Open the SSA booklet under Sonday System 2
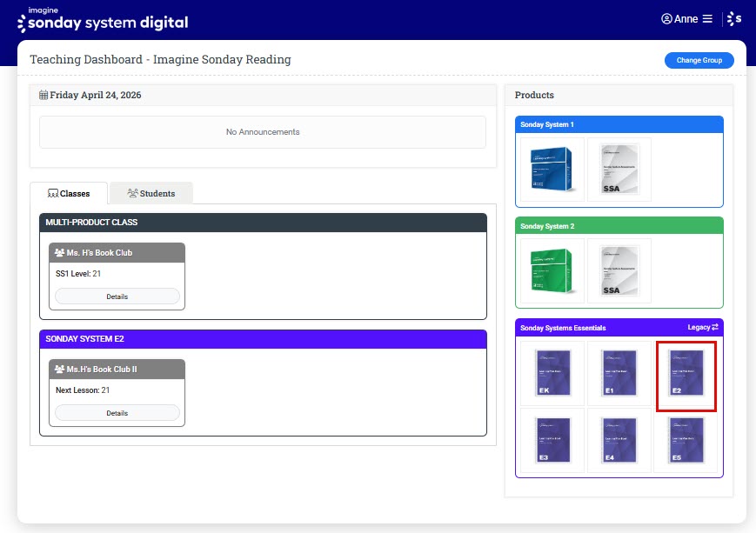The width and height of the screenshot is (756, 533). 619,270
